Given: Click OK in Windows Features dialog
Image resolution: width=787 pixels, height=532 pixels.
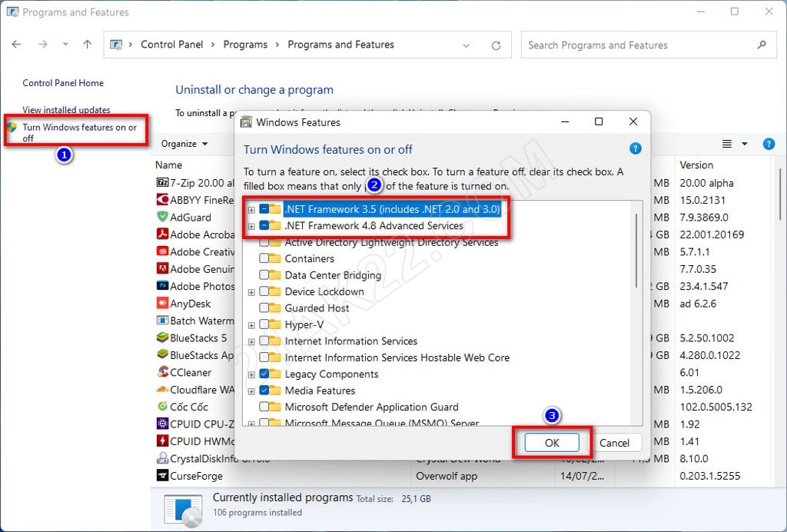Looking at the screenshot, I should click(x=552, y=443).
